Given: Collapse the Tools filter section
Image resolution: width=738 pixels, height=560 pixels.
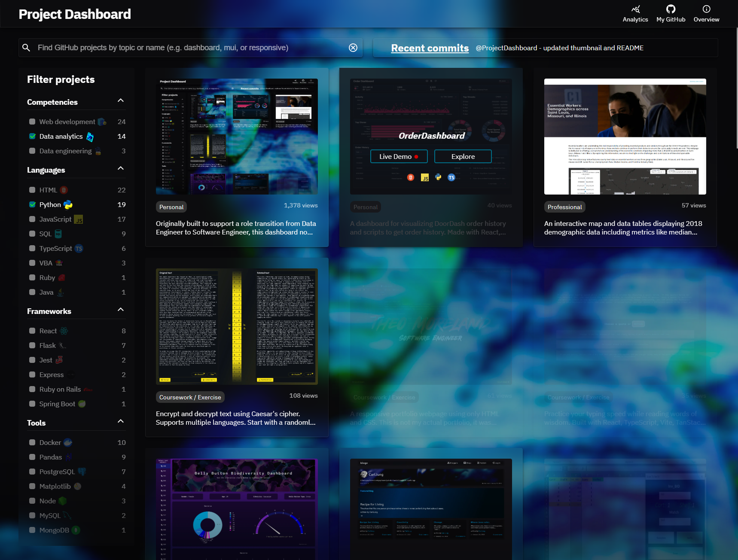Looking at the screenshot, I should tap(121, 421).
